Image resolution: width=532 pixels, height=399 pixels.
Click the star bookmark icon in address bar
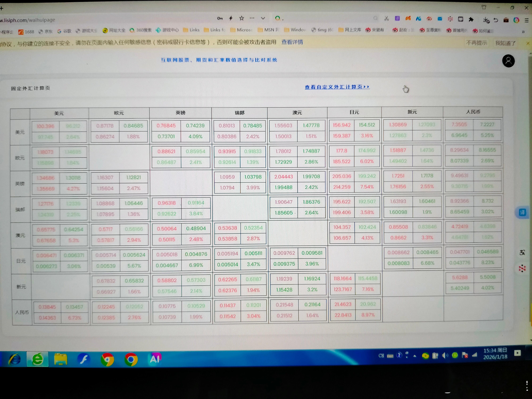[x=242, y=18]
